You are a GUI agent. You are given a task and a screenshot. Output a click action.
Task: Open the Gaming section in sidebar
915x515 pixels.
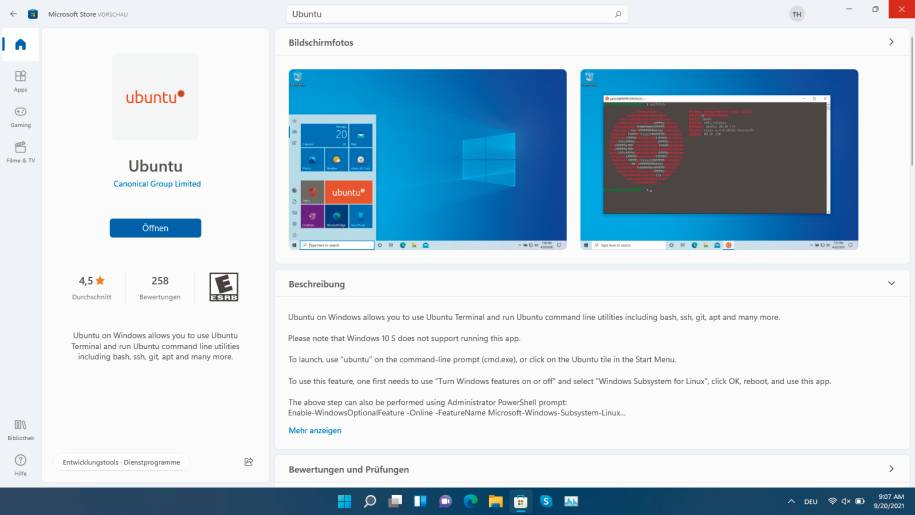[x=20, y=116]
